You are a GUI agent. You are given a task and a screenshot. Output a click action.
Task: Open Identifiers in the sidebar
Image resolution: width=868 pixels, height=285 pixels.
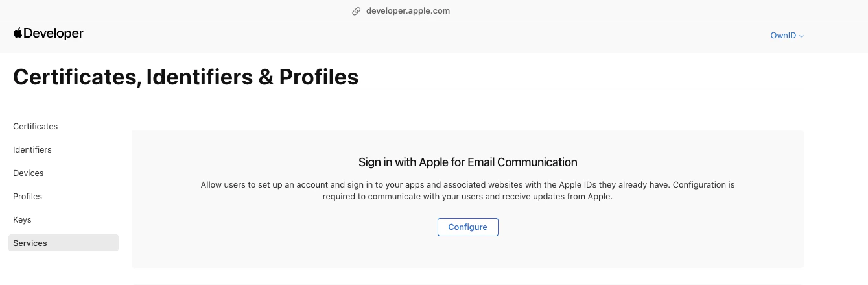pyautogui.click(x=32, y=150)
